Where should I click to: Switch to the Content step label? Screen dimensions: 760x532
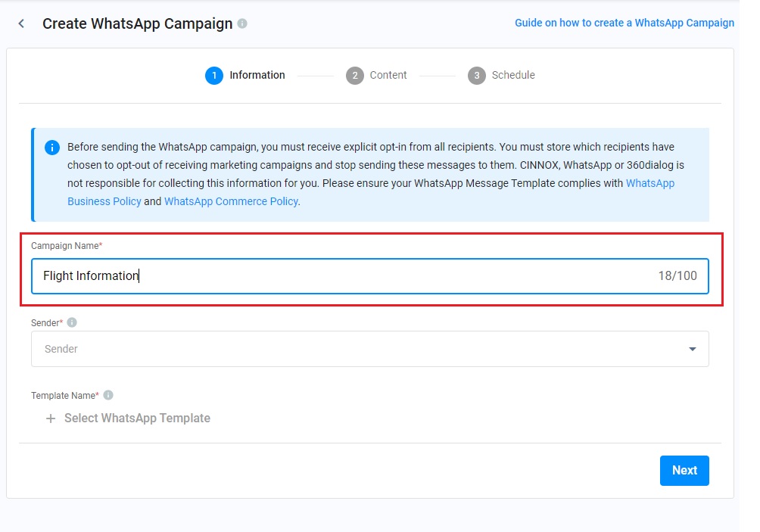388,75
